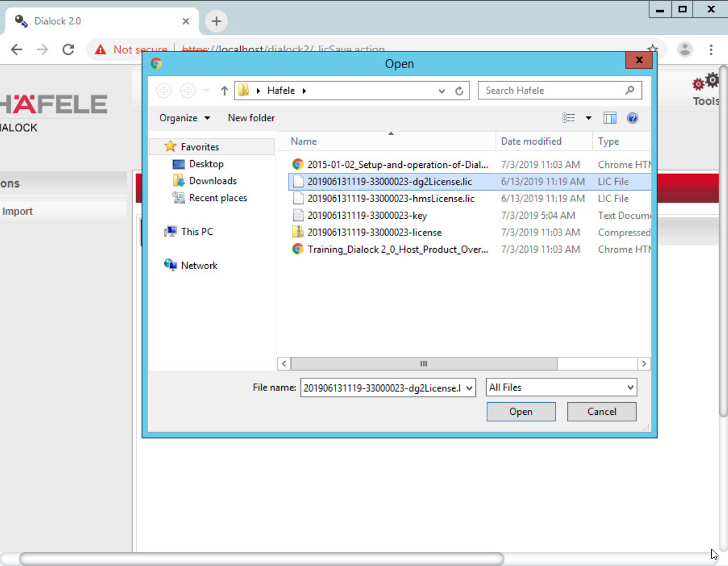Viewport: 728px width, 566px height.
Task: Click the Chrome page horizontal scrollbar
Action: pos(262,559)
